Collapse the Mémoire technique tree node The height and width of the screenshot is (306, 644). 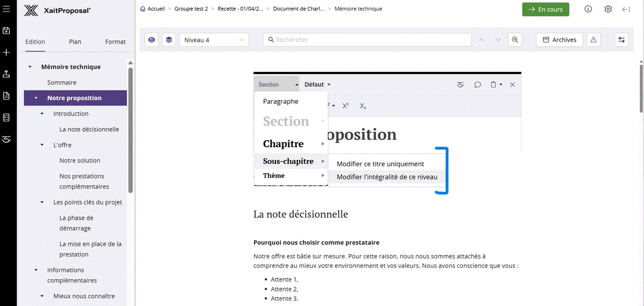coord(30,67)
